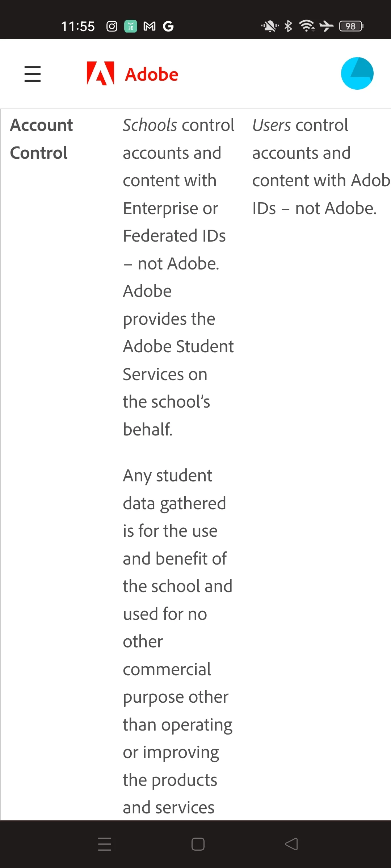Tap the Account Control row heading
The image size is (391, 868).
pos(42,139)
